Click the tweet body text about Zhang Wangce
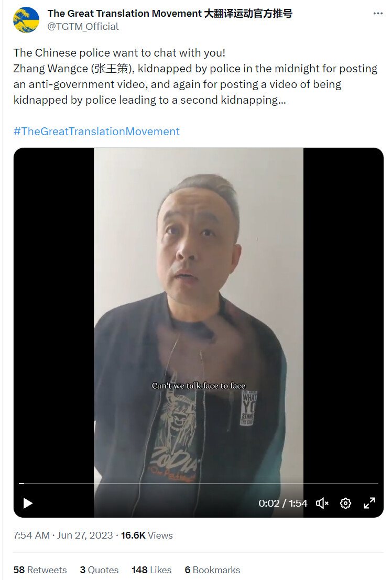 tap(195, 76)
